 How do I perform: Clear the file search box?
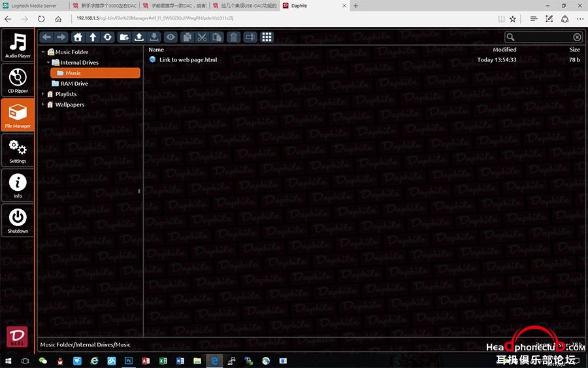click(x=577, y=37)
